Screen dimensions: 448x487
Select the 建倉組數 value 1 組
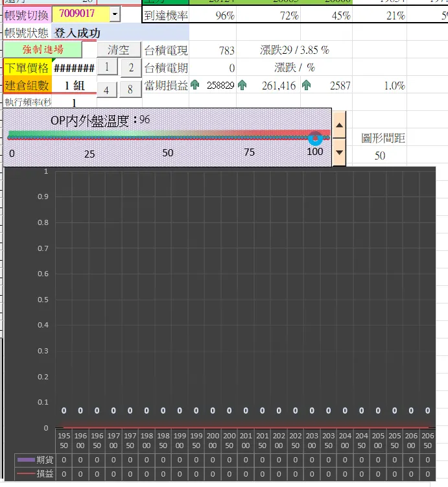coord(74,86)
